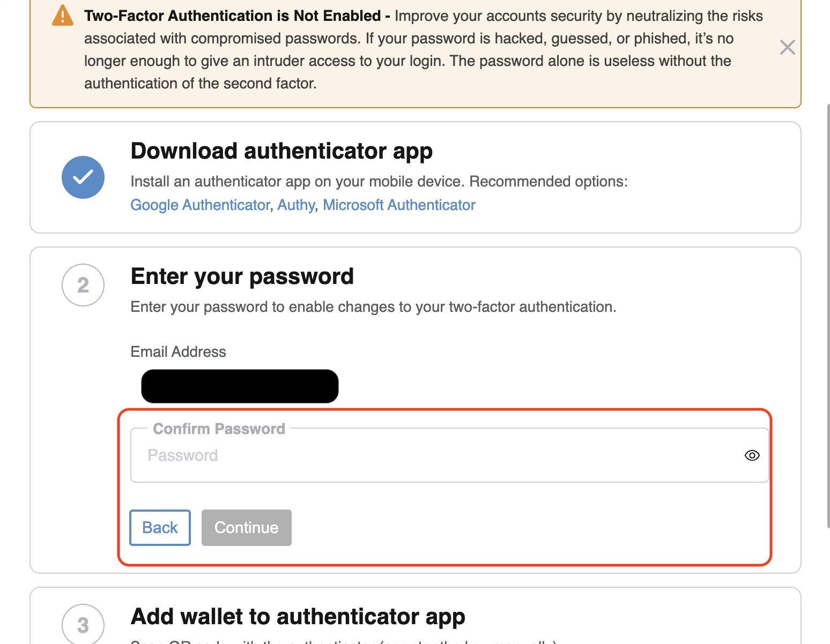830x644 pixels.
Task: Select the step 2 number circle
Action: pyautogui.click(x=83, y=285)
